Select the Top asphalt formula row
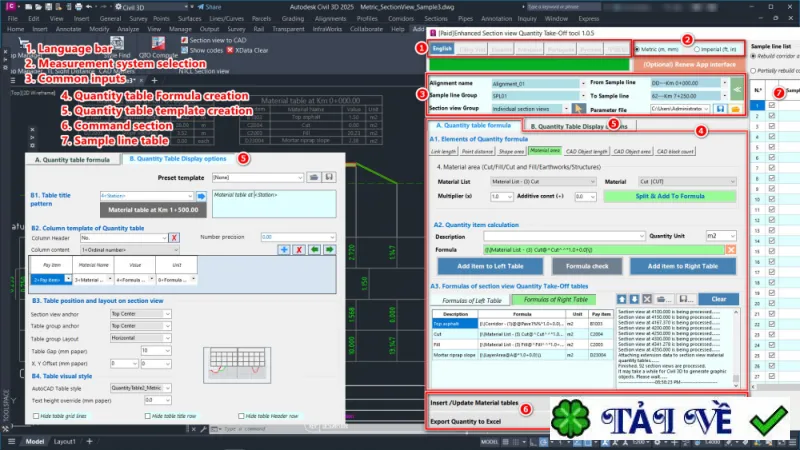Image resolution: width=800 pixels, height=450 pixels. [522, 323]
